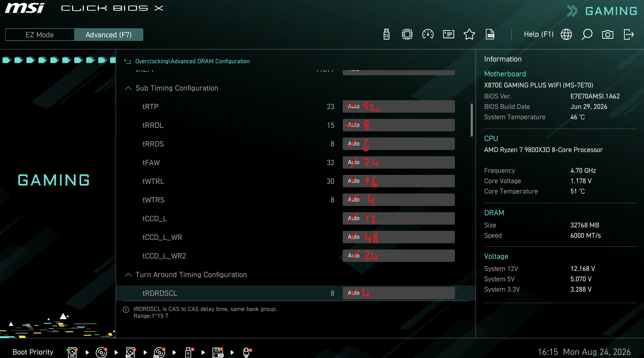The width and height of the screenshot is (644, 358).
Task: Select the USB optical disc boot device
Action: (159, 352)
